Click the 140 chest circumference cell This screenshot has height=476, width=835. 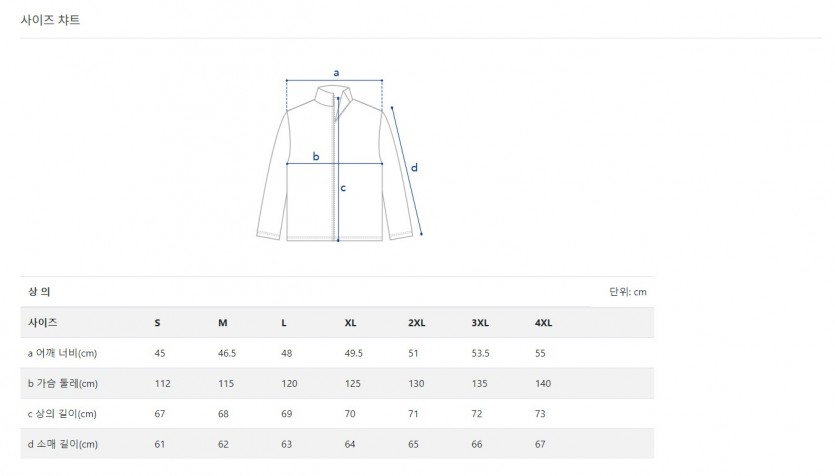click(x=543, y=383)
